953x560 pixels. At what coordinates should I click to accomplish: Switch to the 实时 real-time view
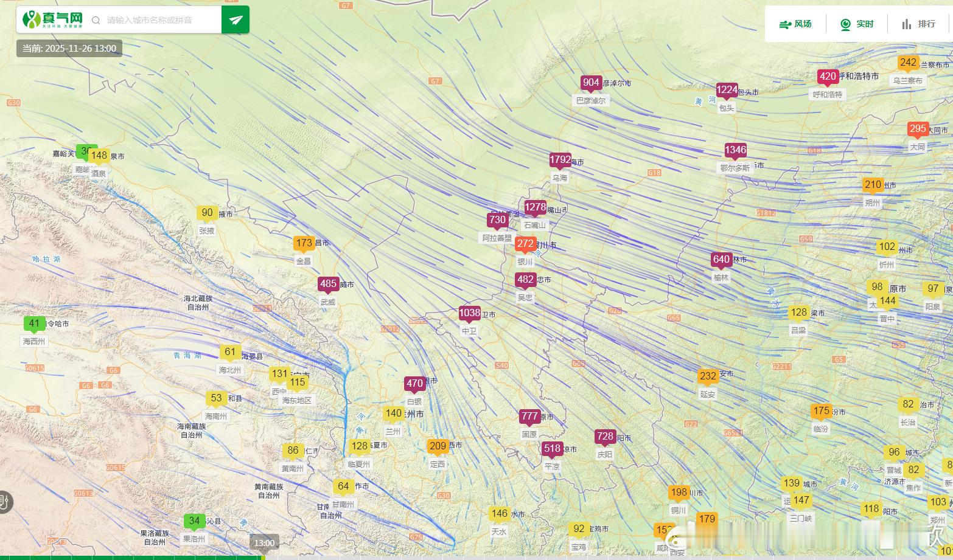point(857,24)
